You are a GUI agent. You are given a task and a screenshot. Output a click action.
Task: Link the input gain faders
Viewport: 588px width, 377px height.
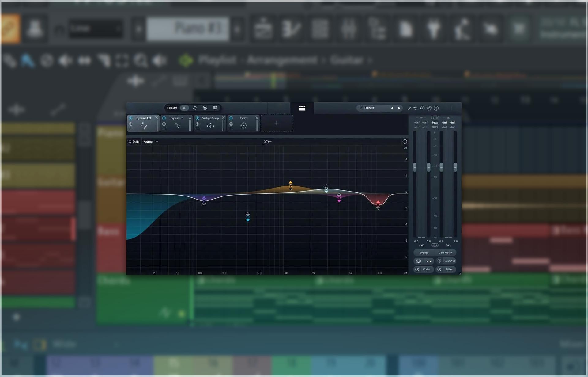pyautogui.click(x=422, y=245)
